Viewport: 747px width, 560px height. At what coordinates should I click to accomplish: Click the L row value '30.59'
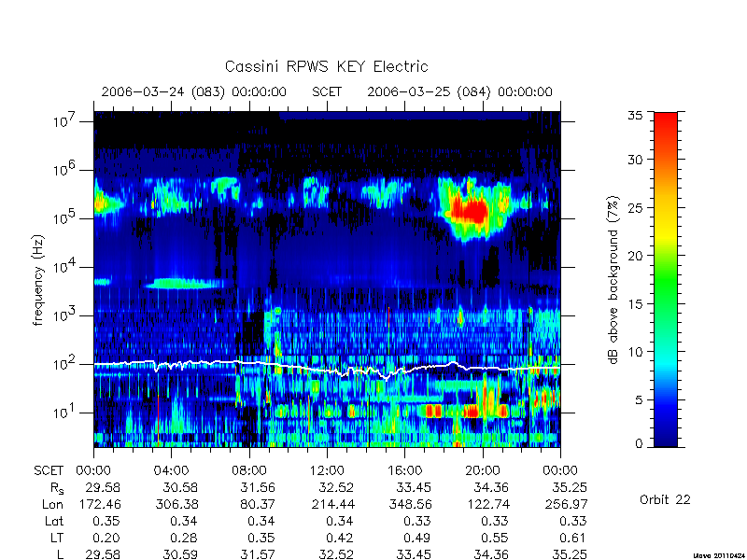click(180, 554)
